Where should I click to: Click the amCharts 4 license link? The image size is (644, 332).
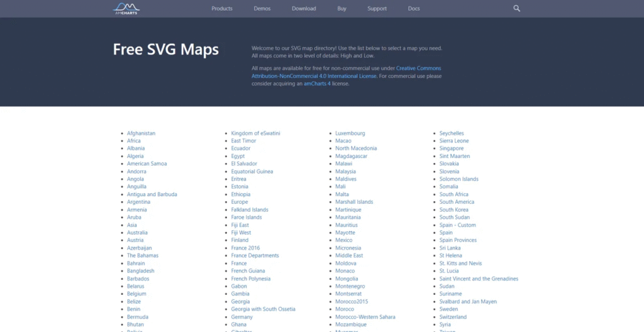[317, 84]
